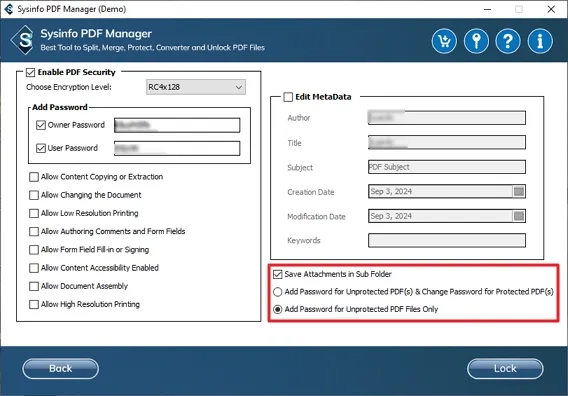Click the 'Choose Encryption Level:' label

69,87
